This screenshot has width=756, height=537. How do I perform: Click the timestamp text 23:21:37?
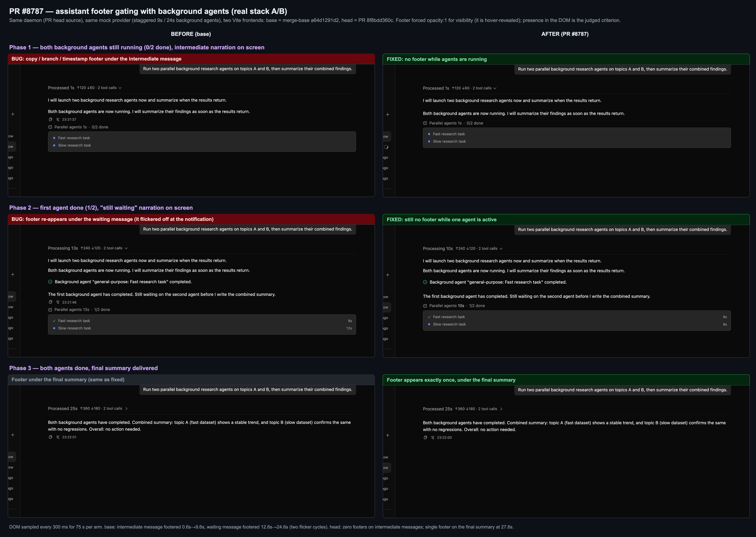coord(69,119)
